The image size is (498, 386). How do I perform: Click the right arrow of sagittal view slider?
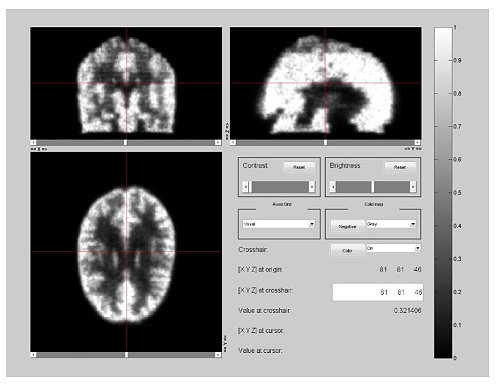click(417, 143)
